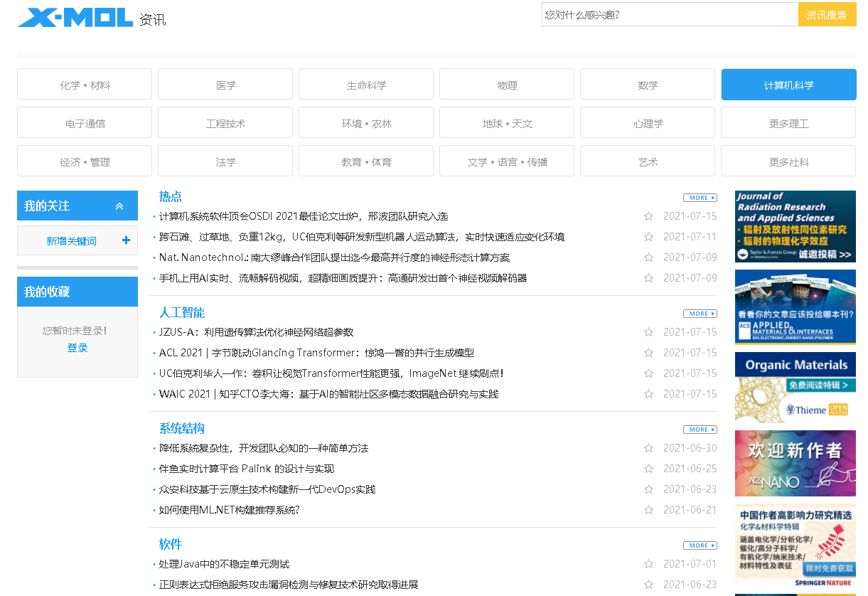The image size is (868, 596).
Task: Open MORE for the 热点 section
Action: [x=700, y=197]
